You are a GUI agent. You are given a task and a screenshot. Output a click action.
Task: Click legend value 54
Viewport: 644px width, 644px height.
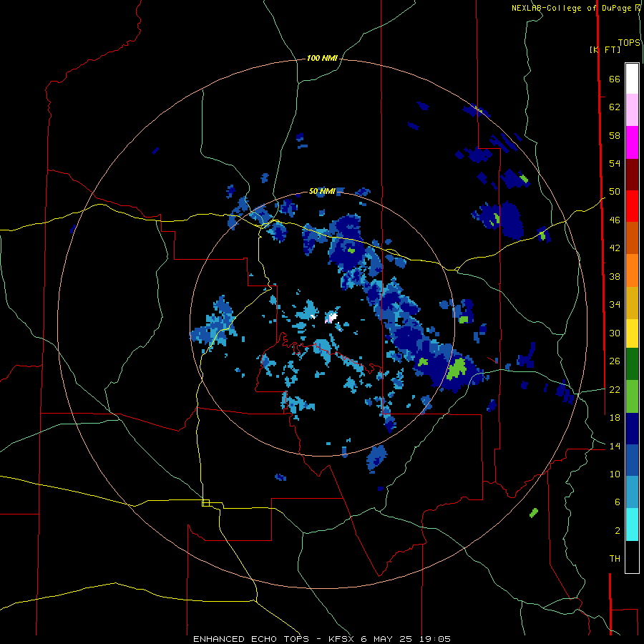point(615,163)
